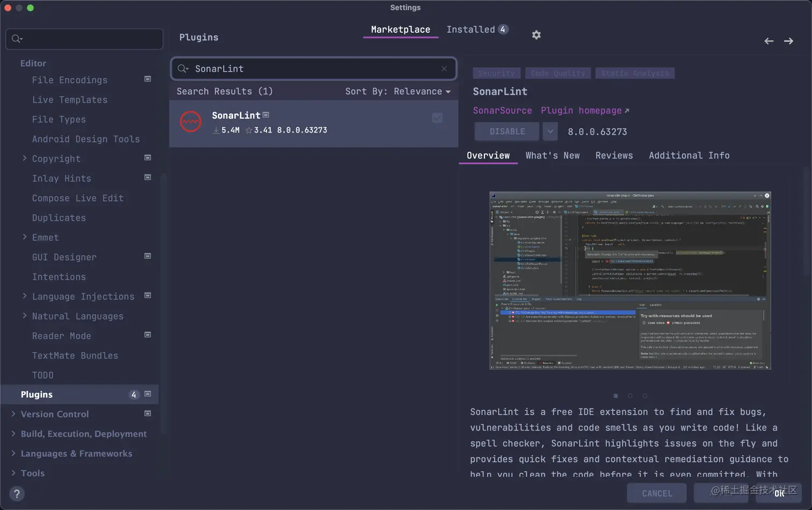
Task: Select Compose Live Edit setting
Action: pyautogui.click(x=78, y=198)
